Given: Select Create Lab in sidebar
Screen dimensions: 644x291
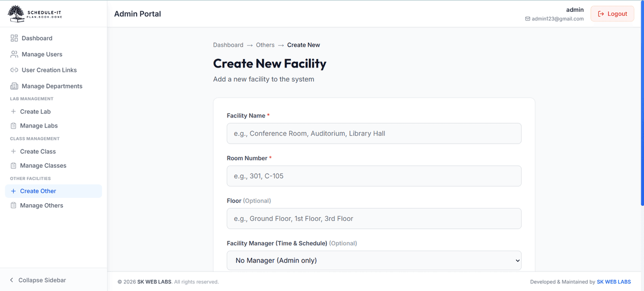Looking at the screenshot, I should tap(54, 111).
